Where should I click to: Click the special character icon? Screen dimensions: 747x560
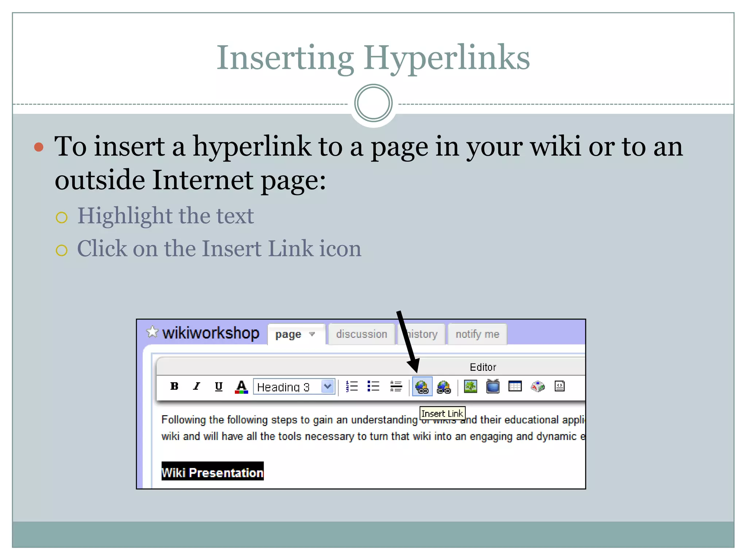point(538,386)
